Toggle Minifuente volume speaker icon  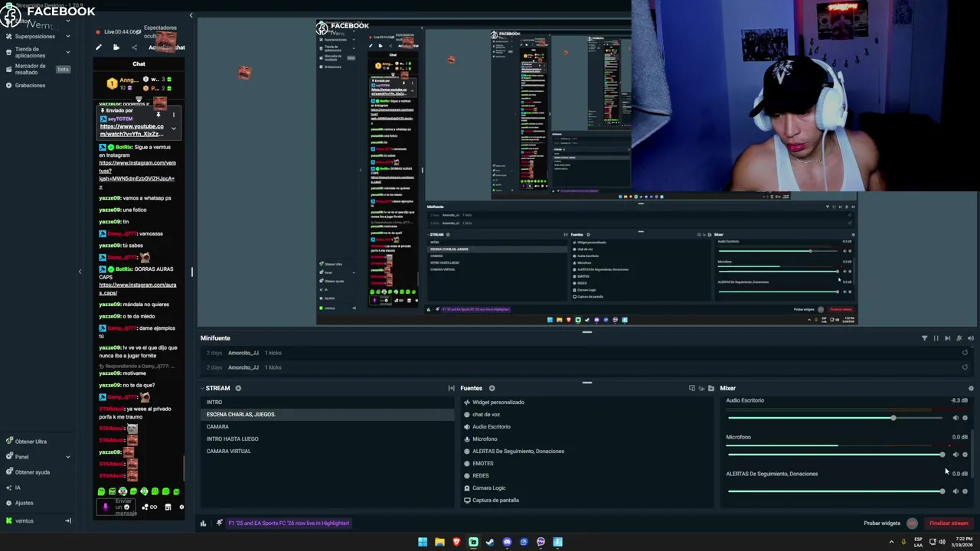coord(970,338)
